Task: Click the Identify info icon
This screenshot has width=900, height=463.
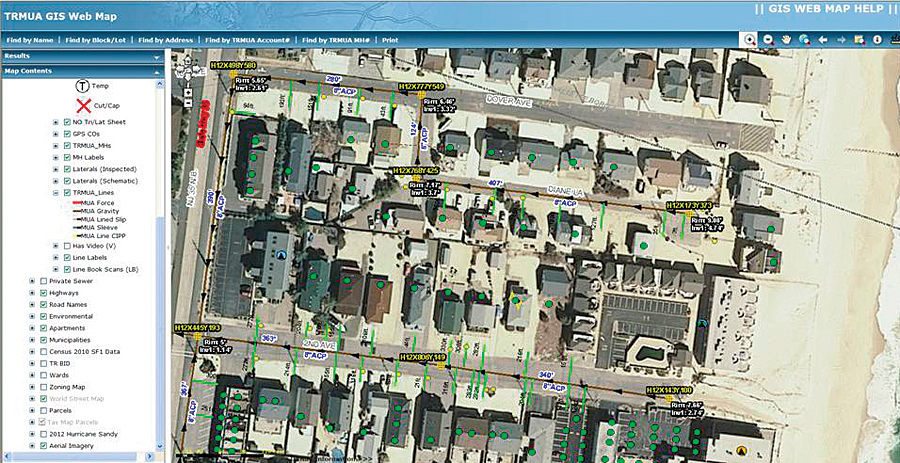Action: 877,40
